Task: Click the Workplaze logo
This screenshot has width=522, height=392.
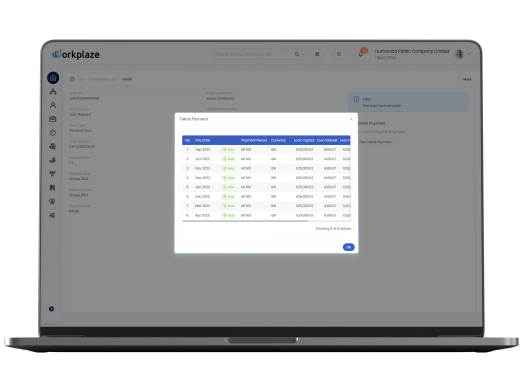Action: pos(76,54)
